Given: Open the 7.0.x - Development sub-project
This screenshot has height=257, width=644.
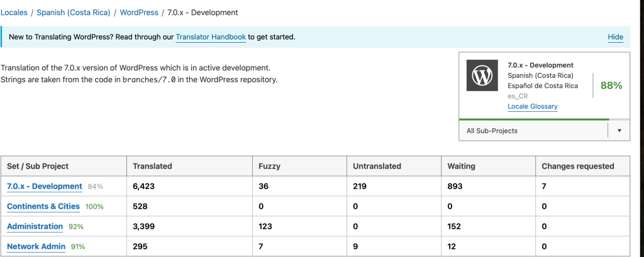Looking at the screenshot, I should [44, 187].
